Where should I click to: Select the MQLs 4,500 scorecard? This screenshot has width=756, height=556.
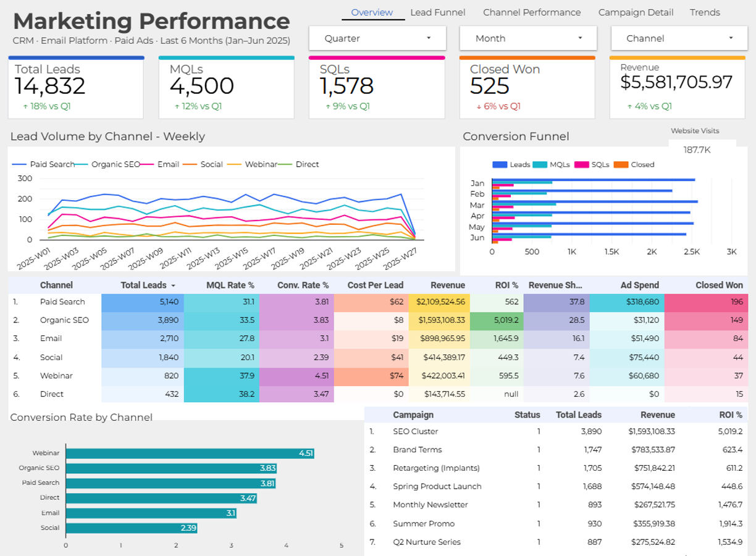(227, 88)
